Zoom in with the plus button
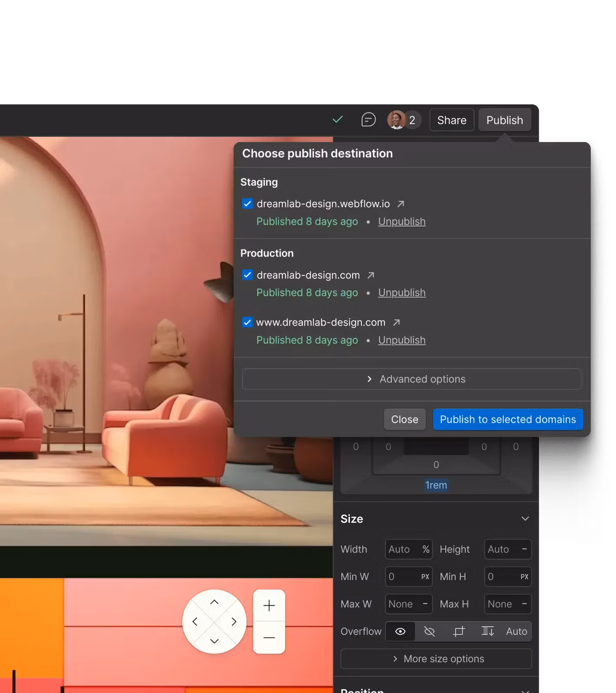 (x=269, y=606)
